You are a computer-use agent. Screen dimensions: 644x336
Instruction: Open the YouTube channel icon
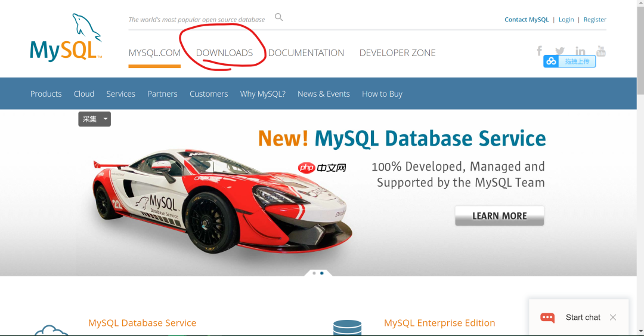[x=601, y=51]
